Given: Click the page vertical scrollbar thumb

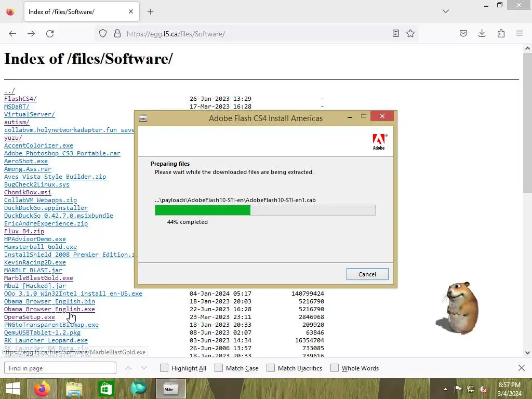Looking at the screenshot, I should (x=527, y=123).
